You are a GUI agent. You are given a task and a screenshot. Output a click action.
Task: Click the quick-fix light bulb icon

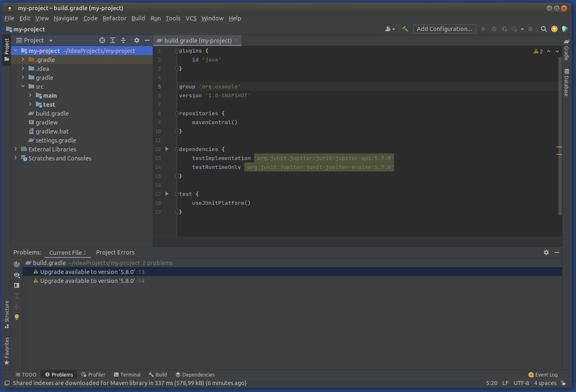(x=17, y=317)
